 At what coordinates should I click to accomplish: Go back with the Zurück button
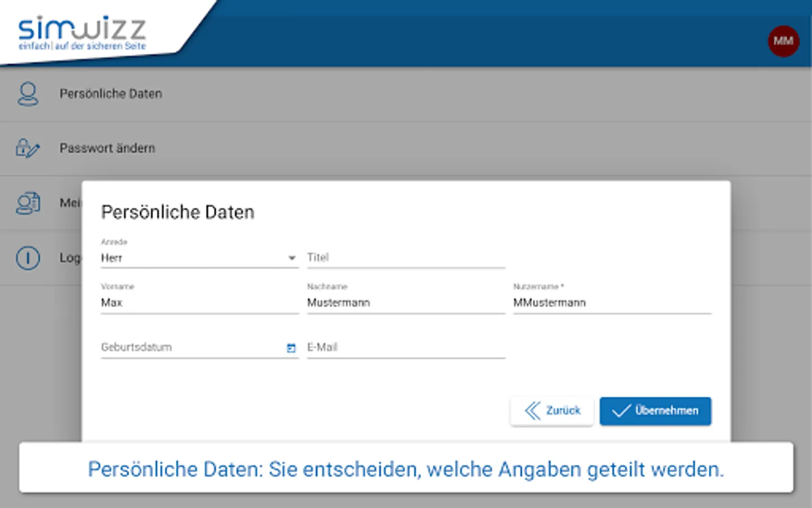pyautogui.click(x=552, y=411)
